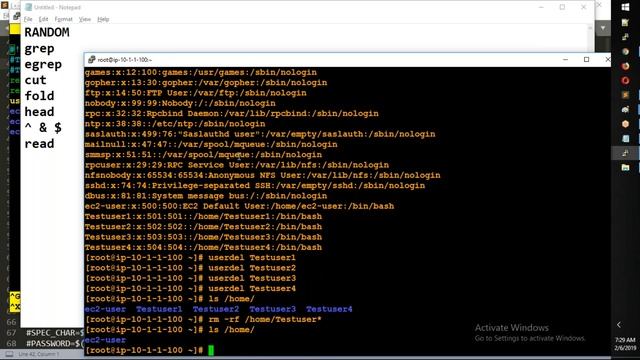Open File Explorer folder icon in taskbar

[x=625, y=167]
